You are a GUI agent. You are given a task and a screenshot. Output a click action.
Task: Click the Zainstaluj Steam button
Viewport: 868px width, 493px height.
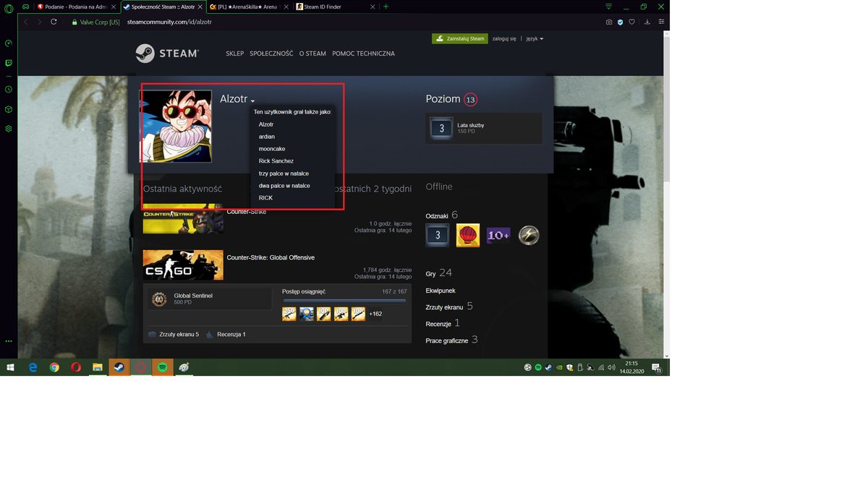pyautogui.click(x=460, y=38)
